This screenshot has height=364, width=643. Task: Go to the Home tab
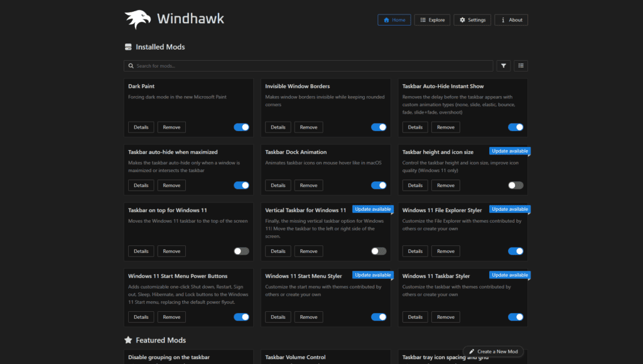394,19
